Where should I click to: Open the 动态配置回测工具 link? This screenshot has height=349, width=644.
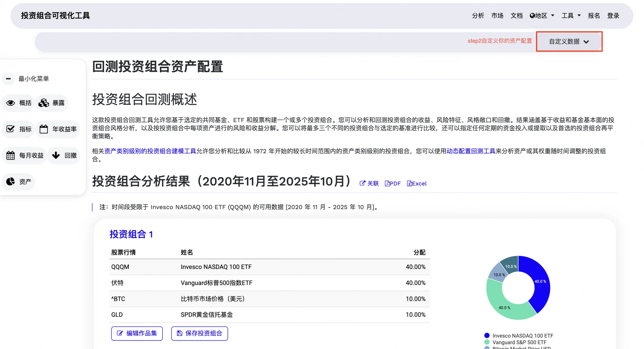click(471, 151)
